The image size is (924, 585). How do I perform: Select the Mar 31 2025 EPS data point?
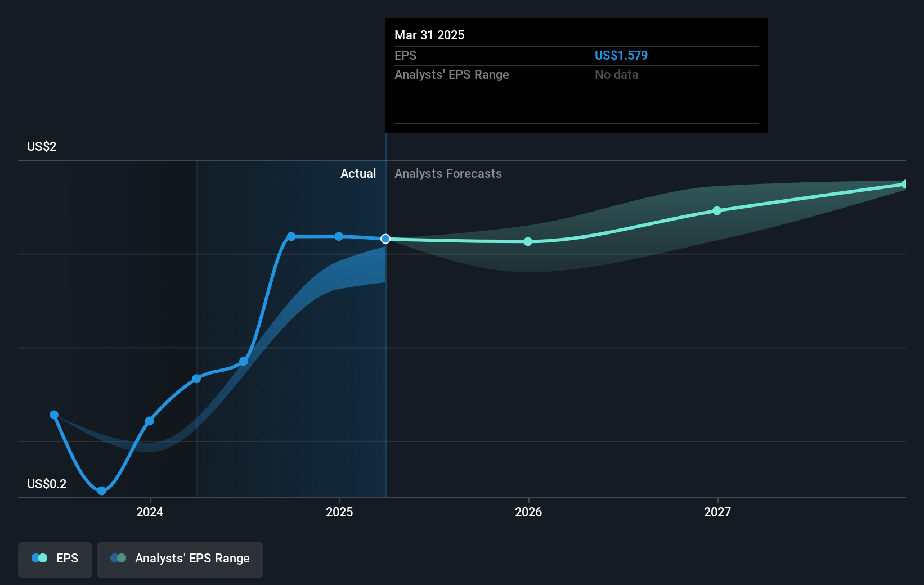point(385,239)
